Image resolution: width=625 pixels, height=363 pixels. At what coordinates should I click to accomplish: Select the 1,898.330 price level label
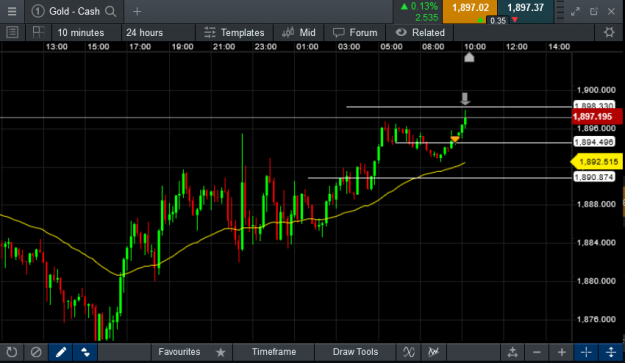593,105
